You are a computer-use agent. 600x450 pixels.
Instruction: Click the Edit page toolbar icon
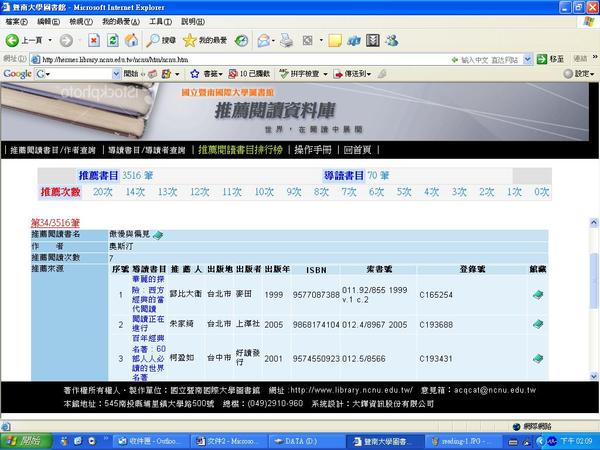click(307, 40)
